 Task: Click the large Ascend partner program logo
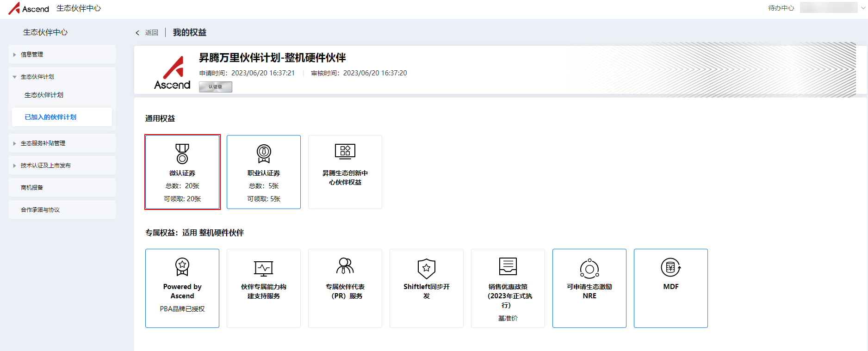coord(172,73)
